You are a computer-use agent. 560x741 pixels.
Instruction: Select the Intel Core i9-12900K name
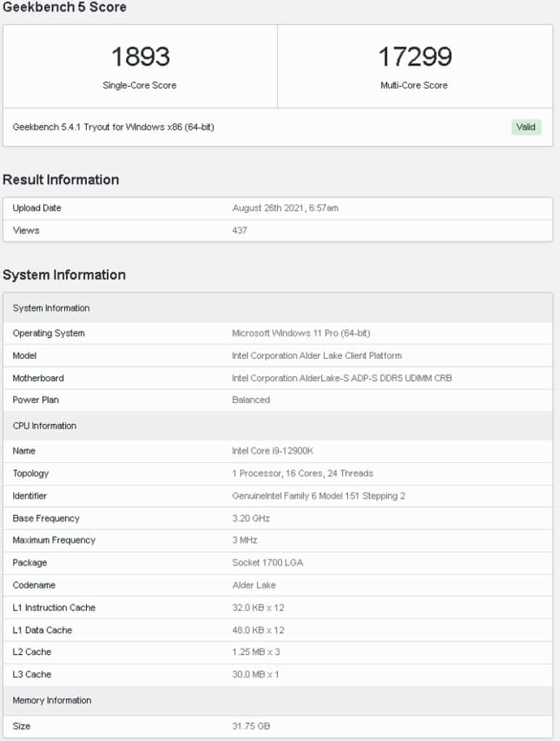click(273, 451)
